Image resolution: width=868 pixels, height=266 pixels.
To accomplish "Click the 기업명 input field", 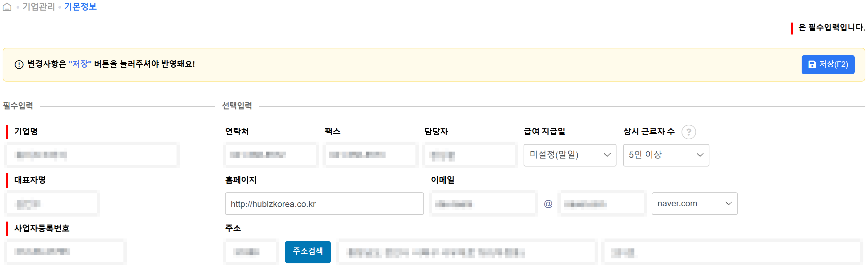I will point(92,155).
